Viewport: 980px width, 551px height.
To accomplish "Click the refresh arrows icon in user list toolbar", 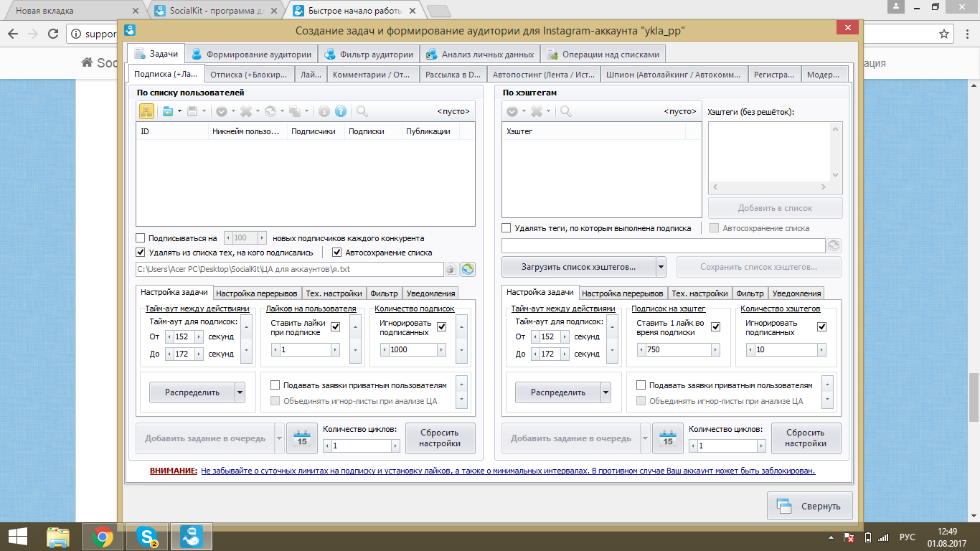I will tap(270, 111).
